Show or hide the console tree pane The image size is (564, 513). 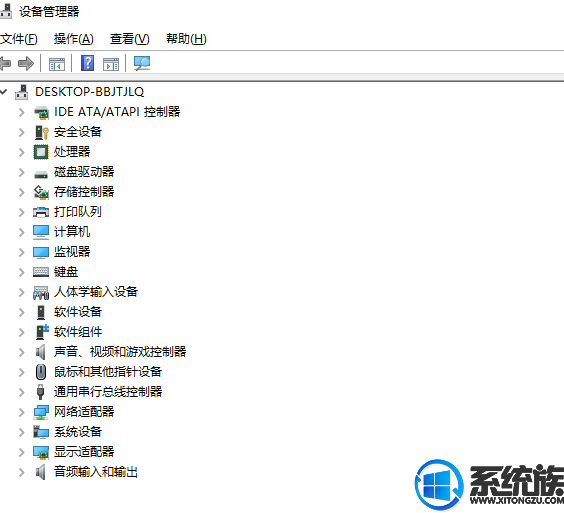57,64
